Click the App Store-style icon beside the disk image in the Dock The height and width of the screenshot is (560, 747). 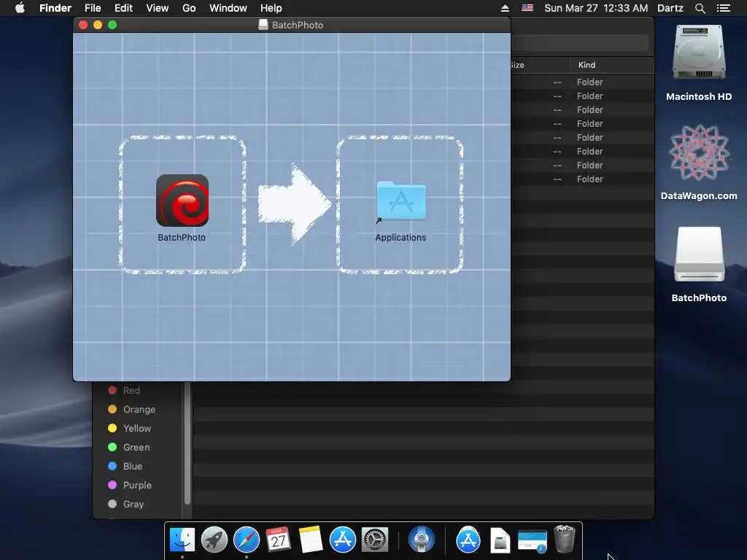(468, 540)
